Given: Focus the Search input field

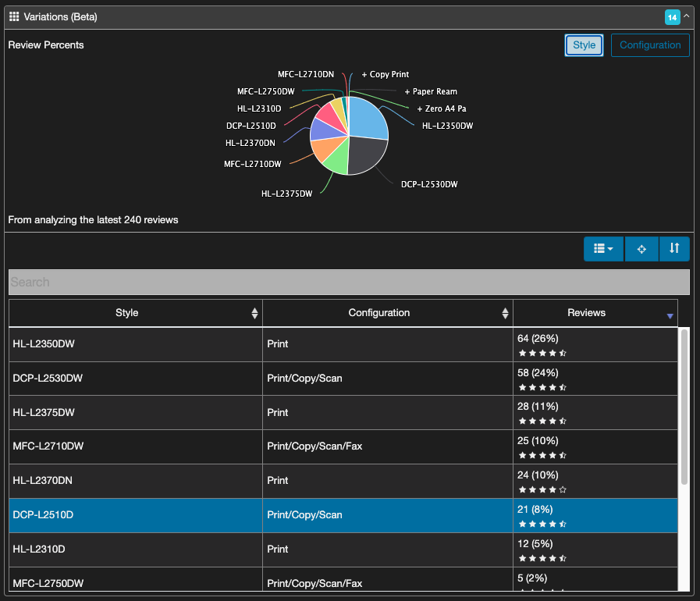Looking at the screenshot, I should coord(349,283).
